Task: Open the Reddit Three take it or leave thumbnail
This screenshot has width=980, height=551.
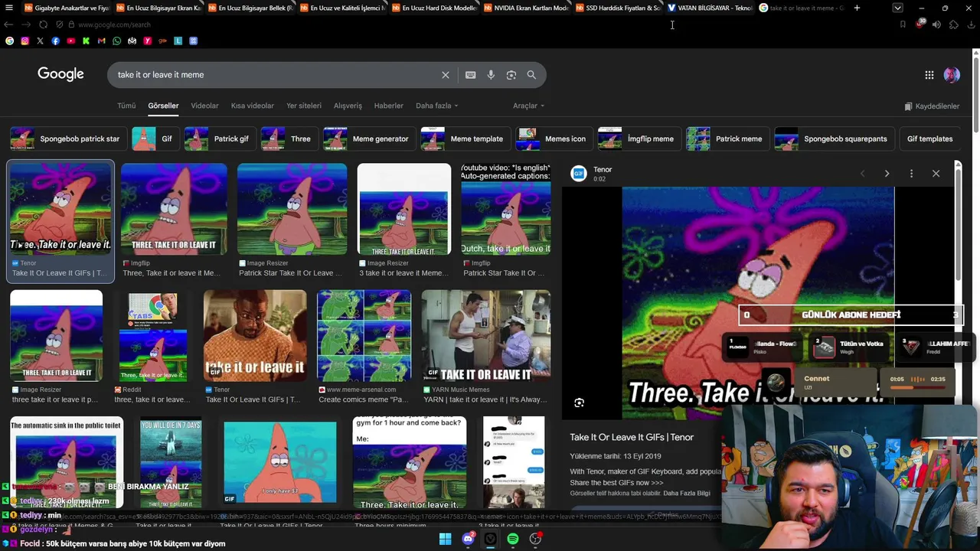Action: [153, 335]
